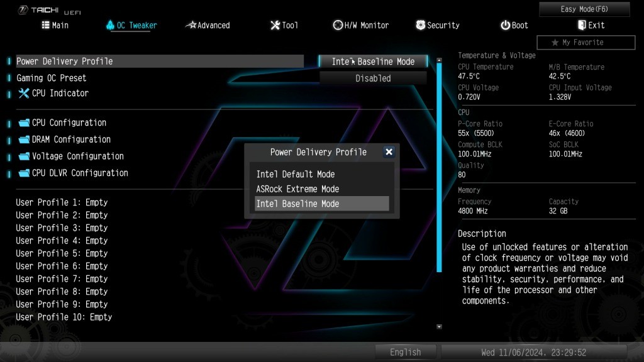Screen dimensions: 644x362
Task: Click the Boot power icon
Action: pos(505,25)
